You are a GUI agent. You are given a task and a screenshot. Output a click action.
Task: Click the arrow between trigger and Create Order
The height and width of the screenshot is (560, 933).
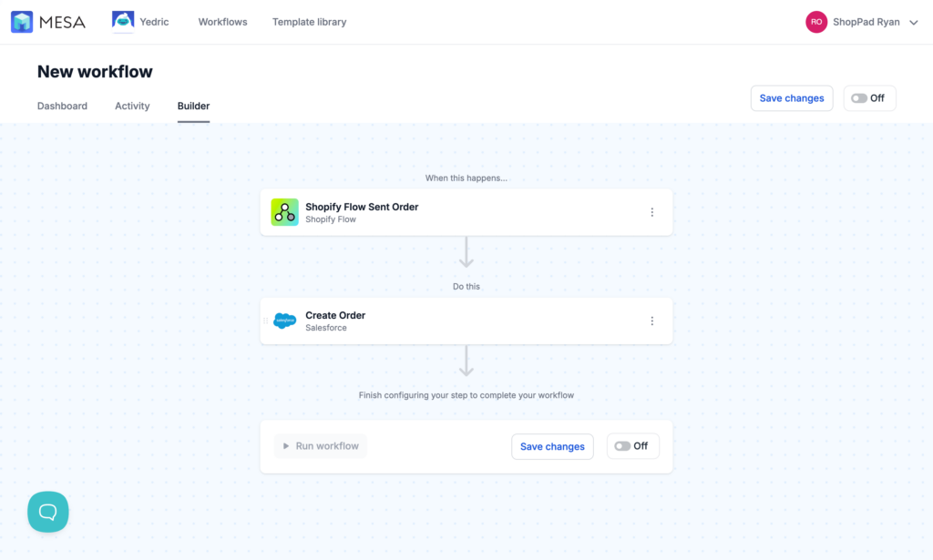point(466,252)
